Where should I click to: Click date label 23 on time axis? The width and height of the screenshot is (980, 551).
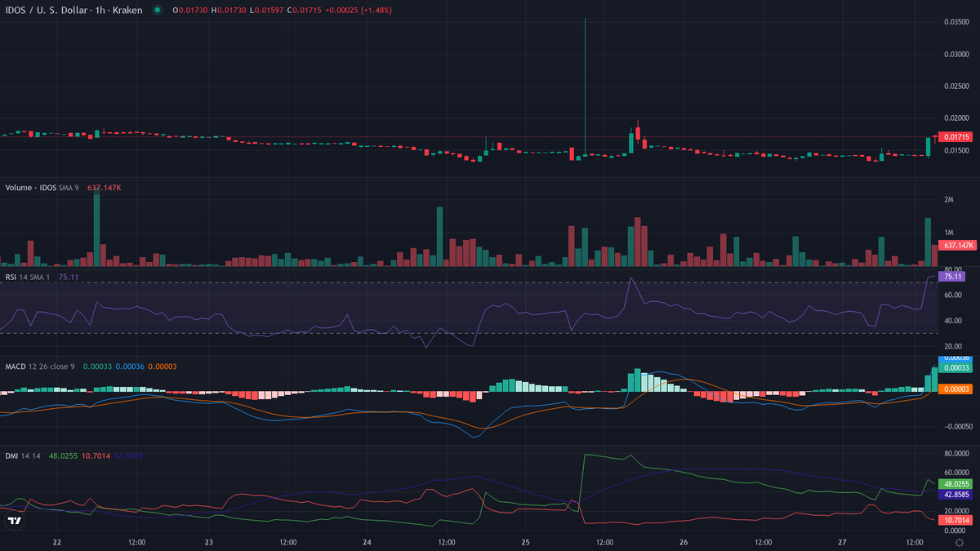(209, 542)
